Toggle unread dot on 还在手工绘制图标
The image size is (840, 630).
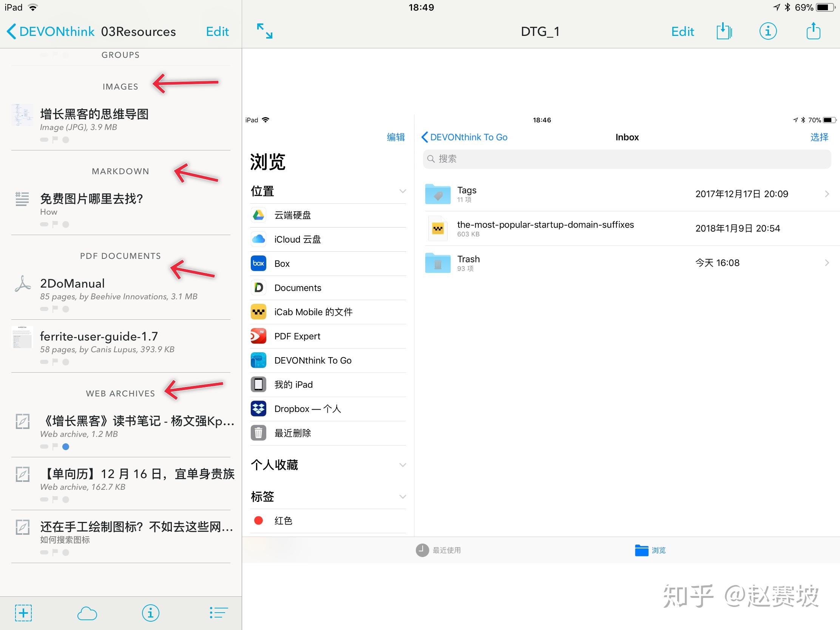[x=66, y=553]
